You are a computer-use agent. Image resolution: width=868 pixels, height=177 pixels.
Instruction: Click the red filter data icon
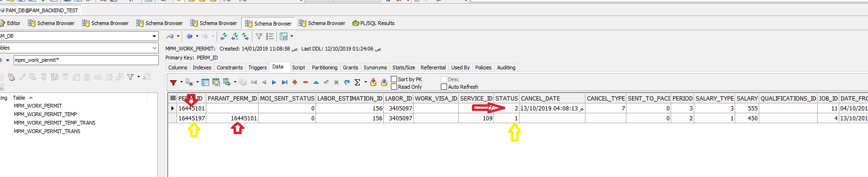pyautogui.click(x=173, y=83)
